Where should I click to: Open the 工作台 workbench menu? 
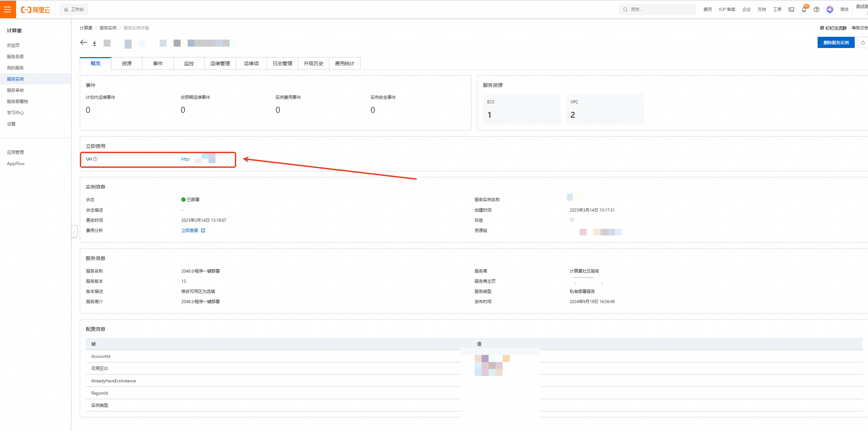(x=74, y=9)
